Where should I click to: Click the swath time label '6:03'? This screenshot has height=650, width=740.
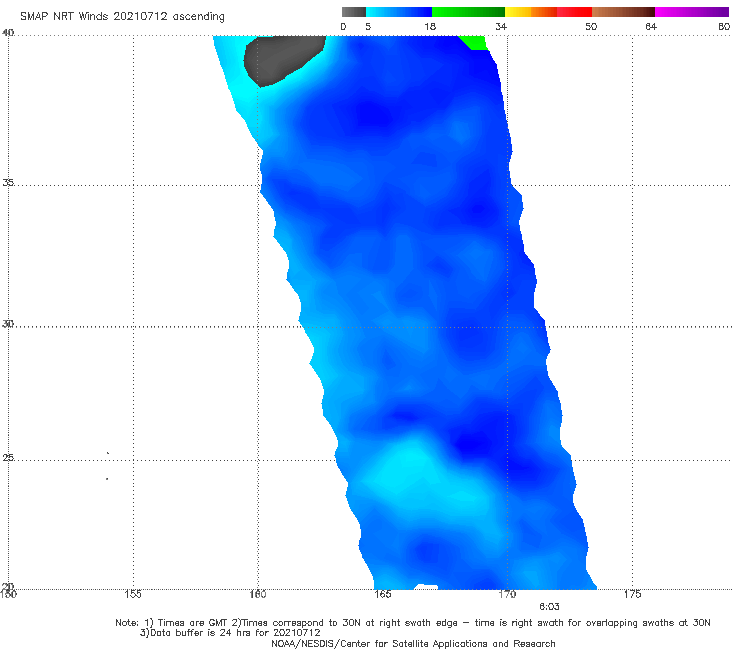[549, 607]
